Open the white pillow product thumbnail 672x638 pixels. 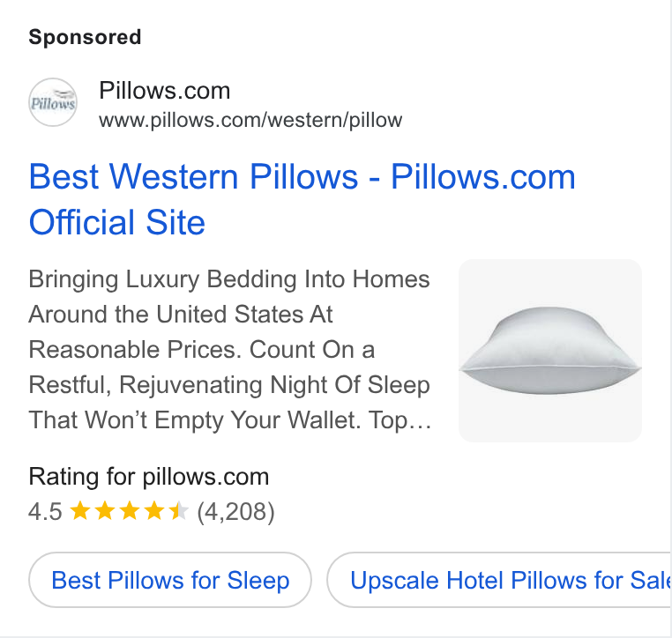[549, 350]
